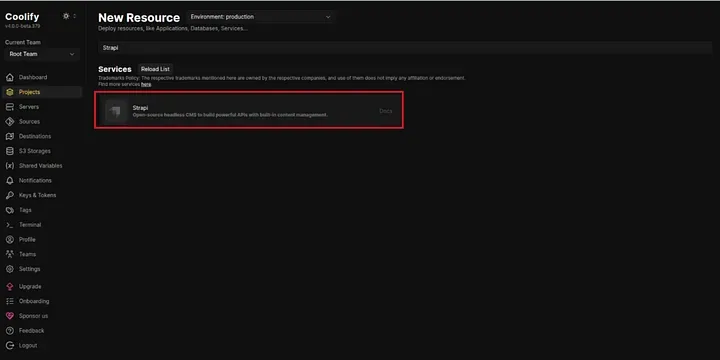This screenshot has width=720, height=360.
Task: Open the Strapi Docs link
Action: [386, 111]
